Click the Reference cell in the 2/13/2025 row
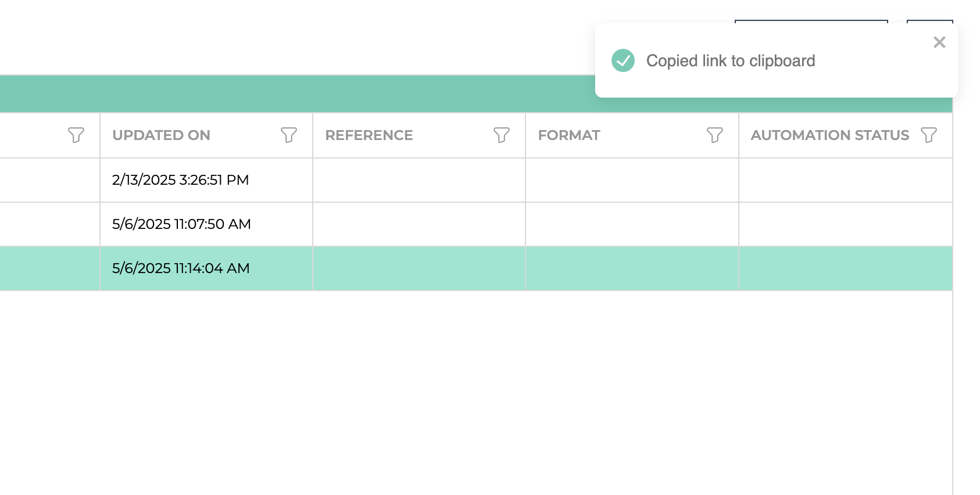980x495 pixels. pos(419,180)
